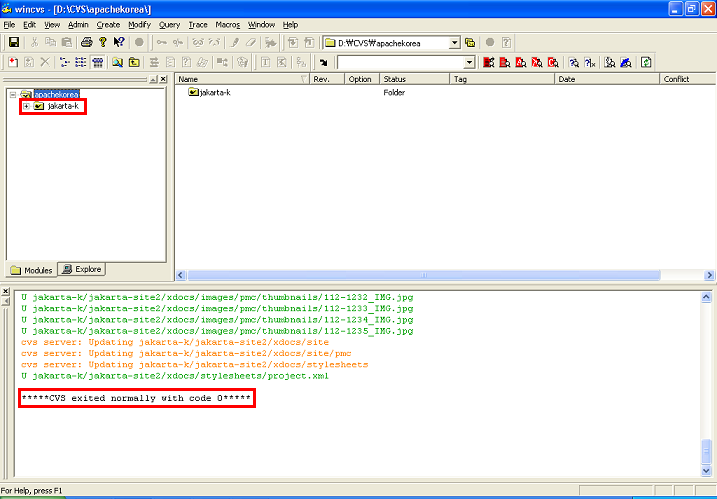Click the Save floppy disk icon

14,43
